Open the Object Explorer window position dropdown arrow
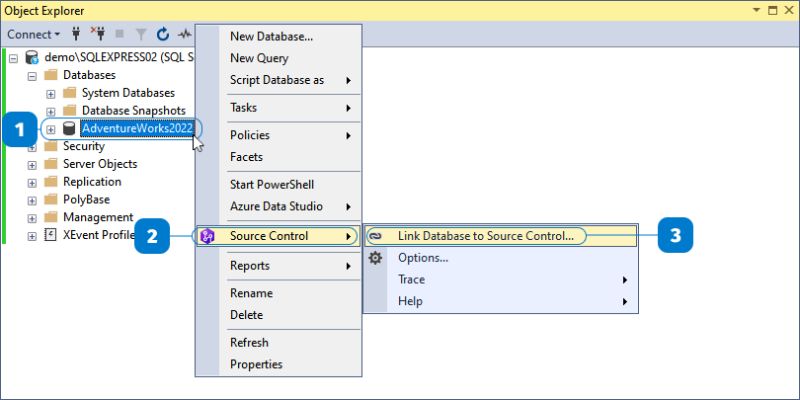Screen dimensions: 800x400 [757, 10]
